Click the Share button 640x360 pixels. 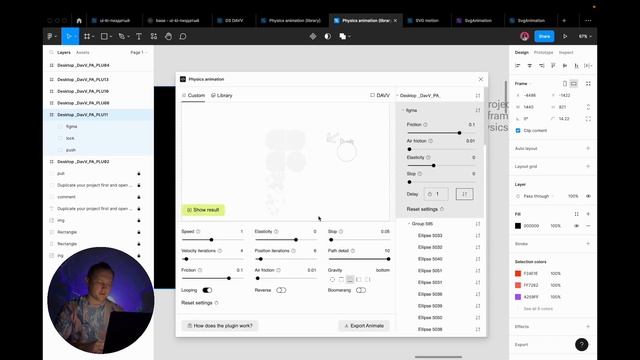click(544, 36)
